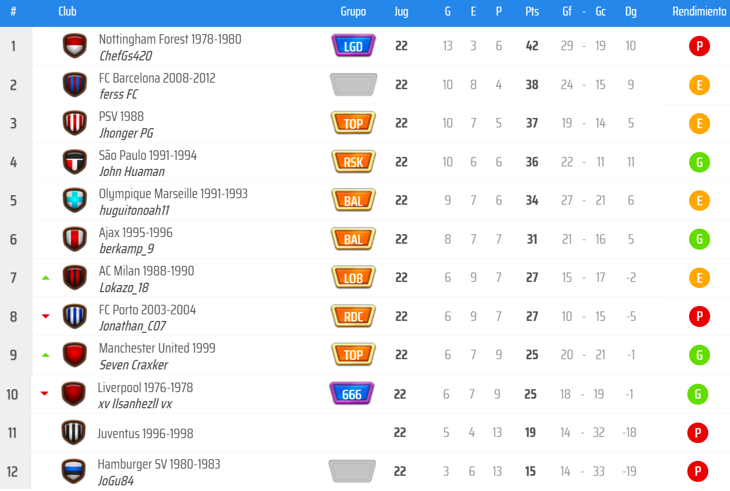The height and width of the screenshot is (491, 730).
Task: Click the Olympique Marseille crest icon
Action: [x=75, y=200]
